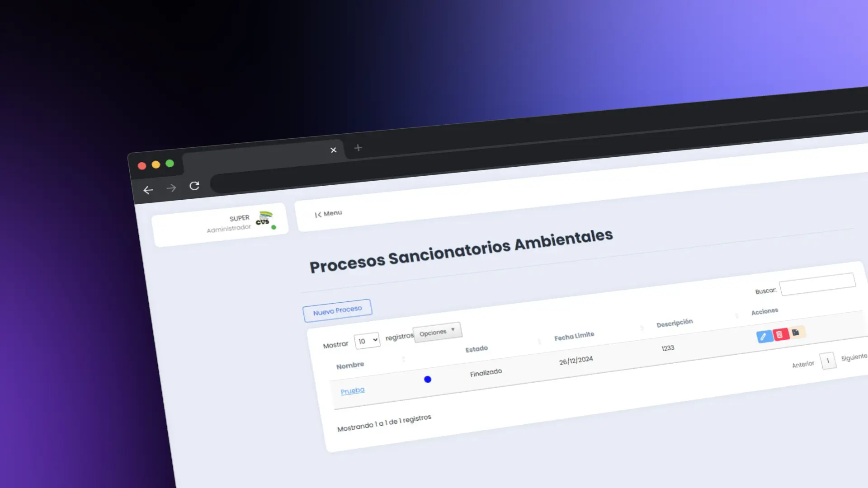Open the Mostrar 10 registros dropdown
Screen dimensions: 868x488
point(367,341)
